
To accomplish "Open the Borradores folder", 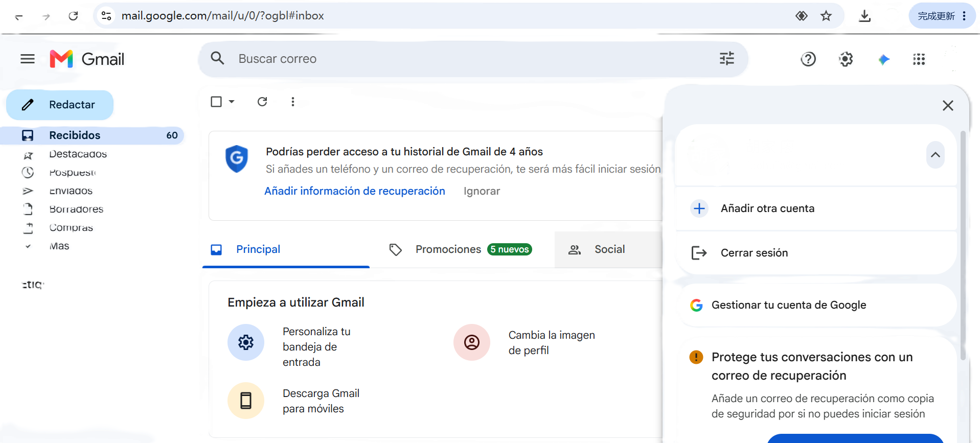I will (x=76, y=209).
